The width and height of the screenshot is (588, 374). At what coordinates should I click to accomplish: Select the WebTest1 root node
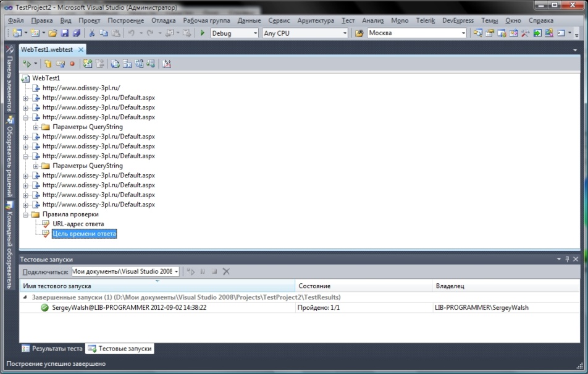point(46,78)
